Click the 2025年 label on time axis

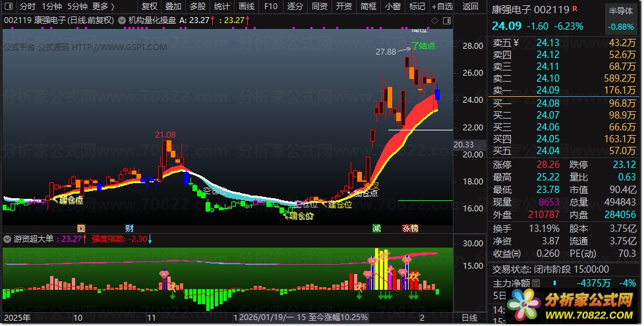[17, 318]
